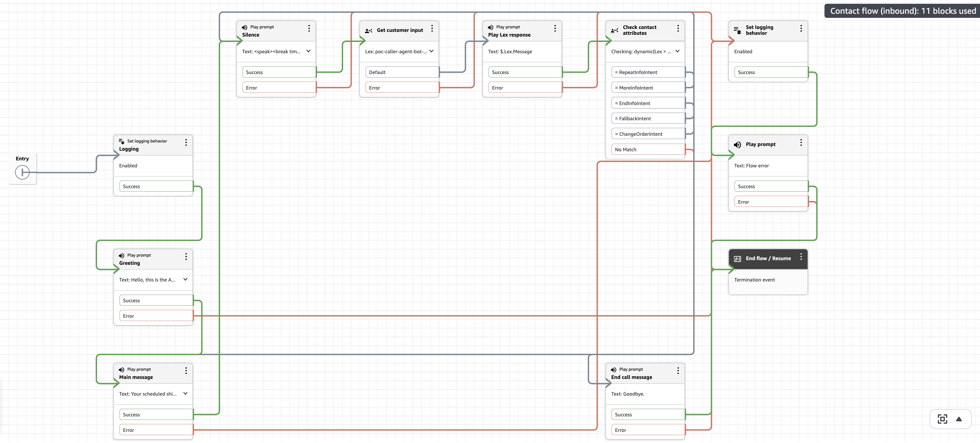Click Error branch of End call message
This screenshot has width=980, height=443.
coord(648,430)
